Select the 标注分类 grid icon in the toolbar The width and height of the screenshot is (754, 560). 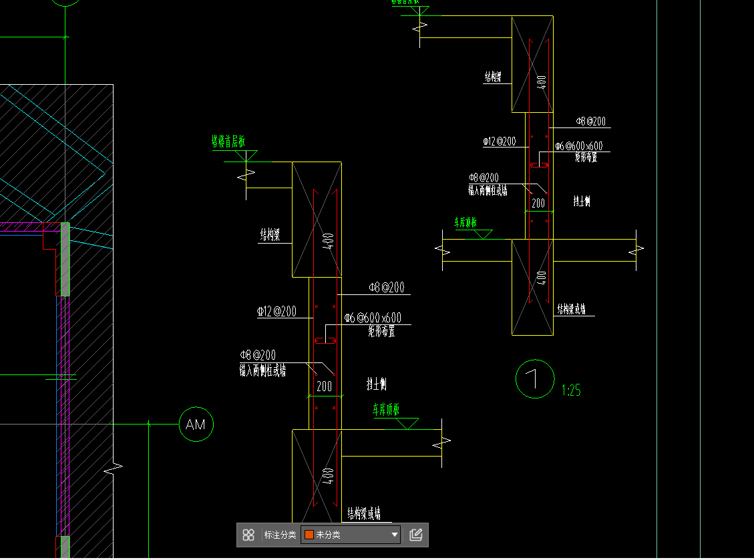[x=249, y=535]
